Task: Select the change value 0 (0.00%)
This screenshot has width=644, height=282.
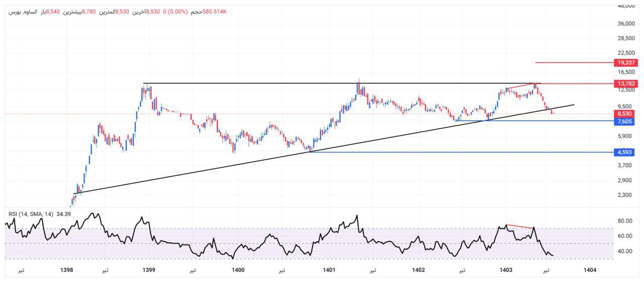Action: pyautogui.click(x=176, y=12)
